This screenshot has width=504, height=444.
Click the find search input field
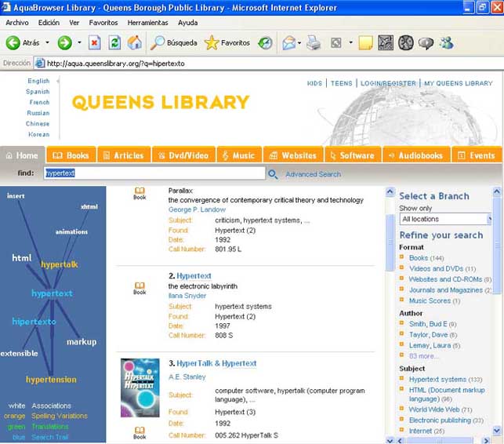pyautogui.click(x=154, y=173)
